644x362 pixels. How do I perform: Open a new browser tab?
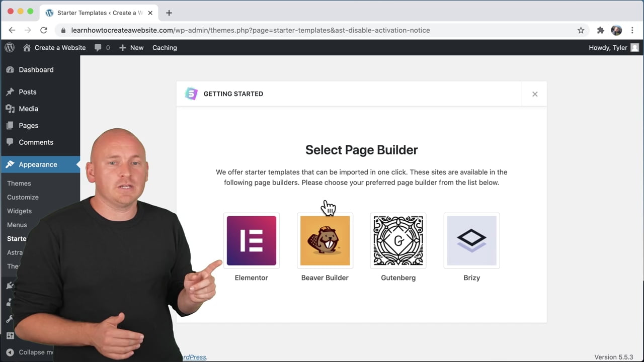coord(169,13)
